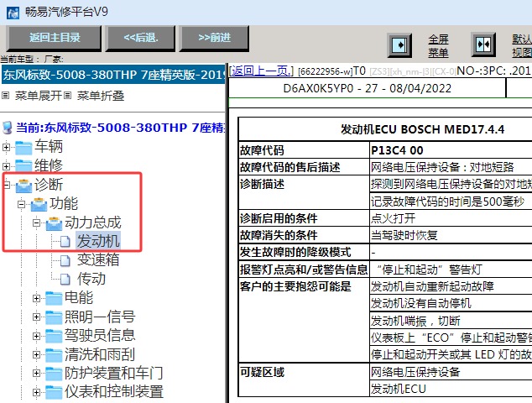Click the open 诊断 folder icon
532x403 pixels.
point(23,185)
